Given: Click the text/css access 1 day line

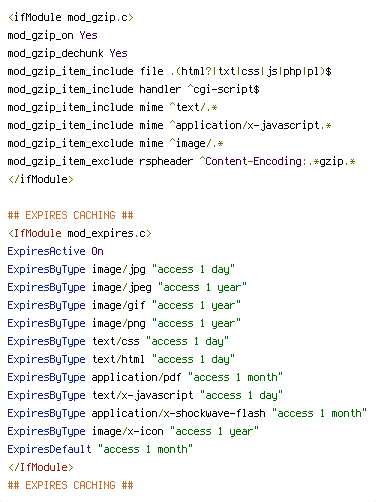Looking at the screenshot, I should [118, 341].
